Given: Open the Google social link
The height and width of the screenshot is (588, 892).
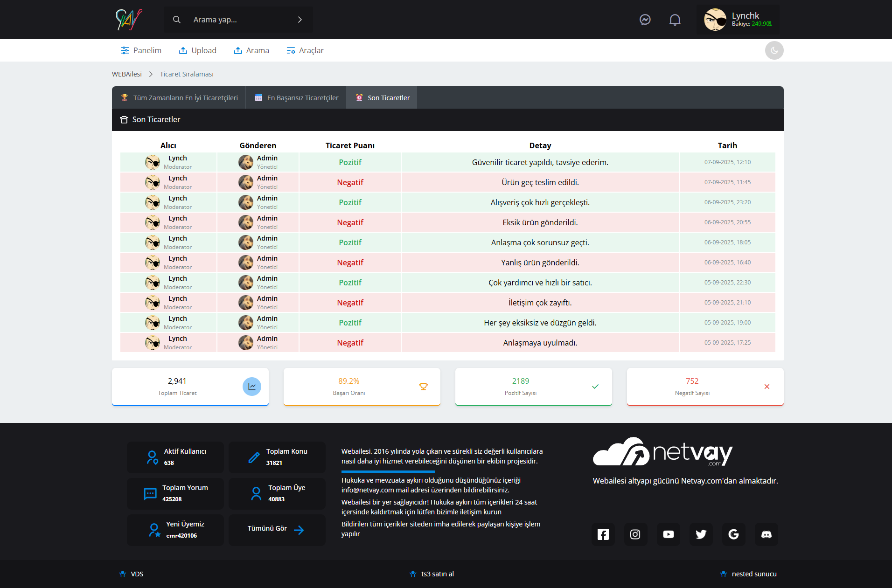Looking at the screenshot, I should click(x=734, y=534).
